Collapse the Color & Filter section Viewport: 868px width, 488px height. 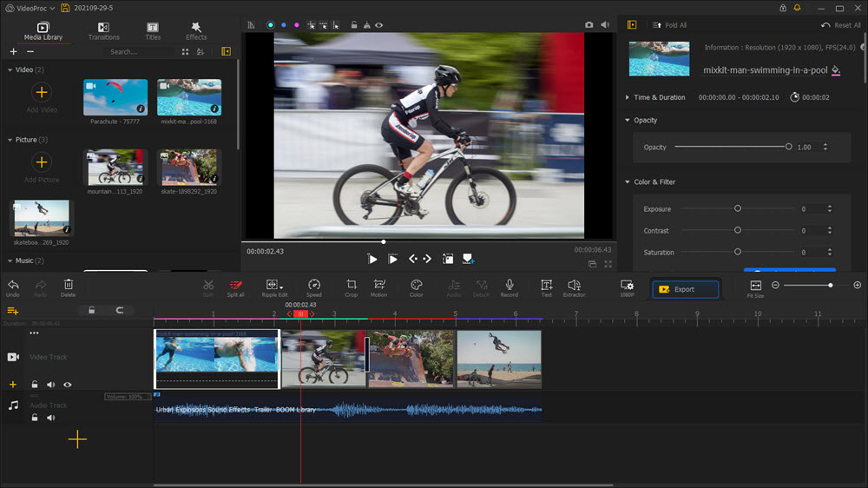pyautogui.click(x=628, y=182)
